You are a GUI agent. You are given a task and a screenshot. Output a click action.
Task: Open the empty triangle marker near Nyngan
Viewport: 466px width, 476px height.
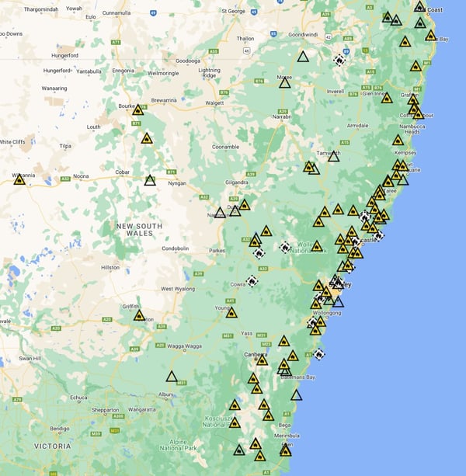pos(150,180)
